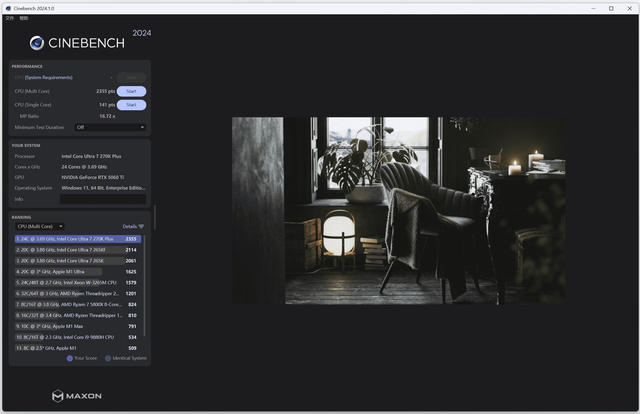Click the Details filter icon
This screenshot has width=640, height=414.
[141, 227]
